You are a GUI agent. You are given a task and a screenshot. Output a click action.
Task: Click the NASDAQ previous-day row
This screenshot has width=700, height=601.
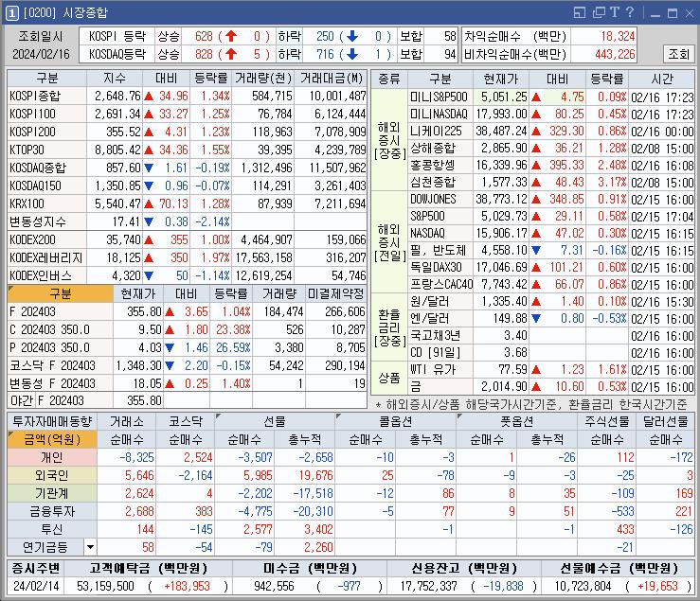coord(551,234)
